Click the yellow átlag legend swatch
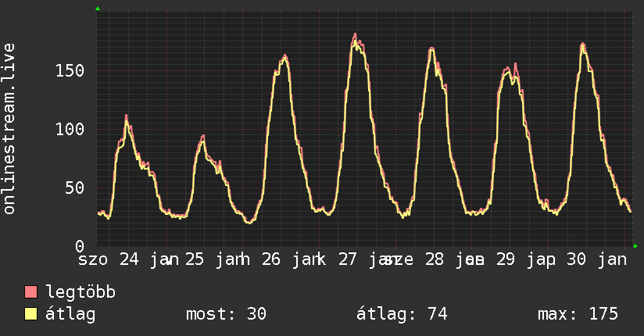 [30, 314]
